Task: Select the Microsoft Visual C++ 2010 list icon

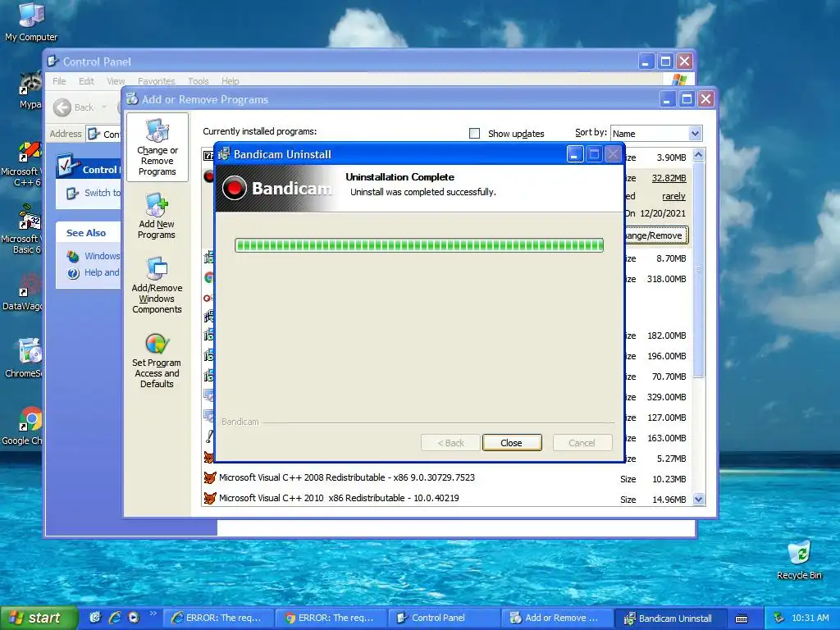Action: click(x=209, y=498)
